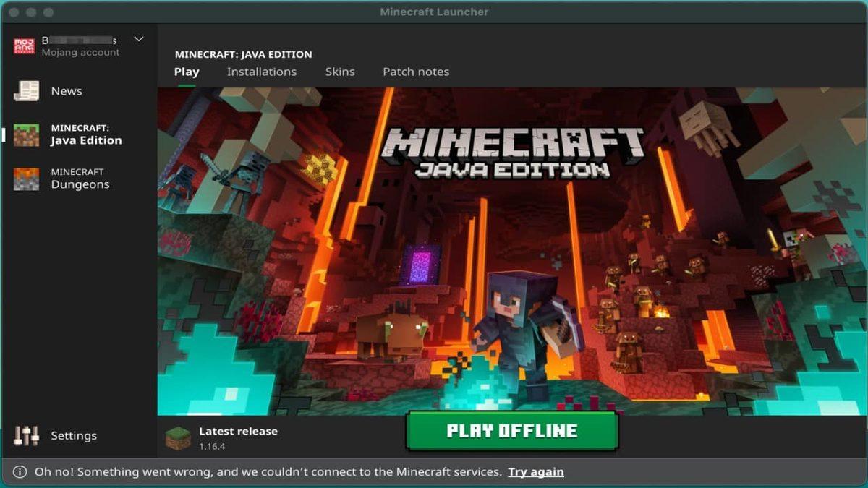Expand the Mojang account dropdown
868x488 pixels.
point(137,39)
